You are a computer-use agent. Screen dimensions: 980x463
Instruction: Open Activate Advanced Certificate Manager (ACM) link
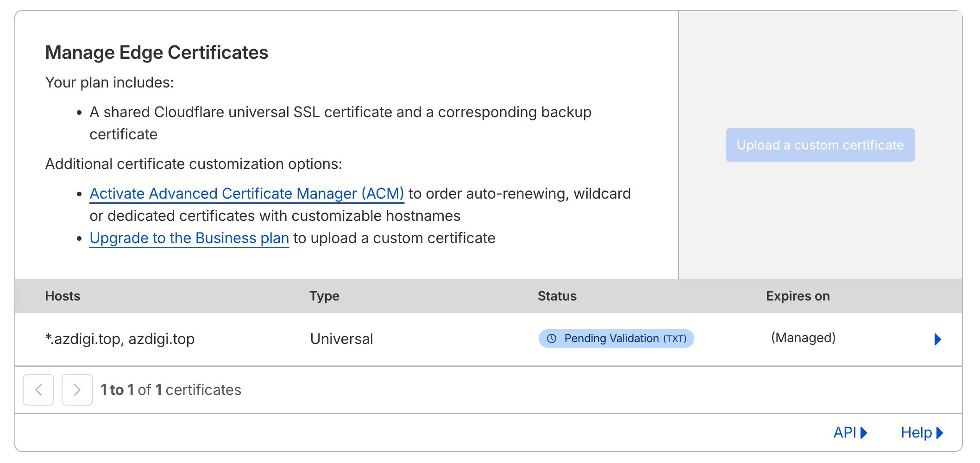(x=246, y=194)
